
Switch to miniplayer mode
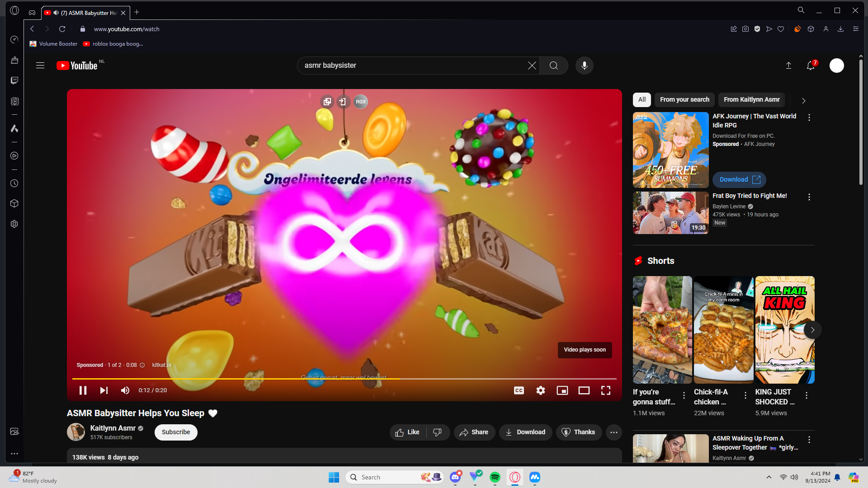coord(562,390)
